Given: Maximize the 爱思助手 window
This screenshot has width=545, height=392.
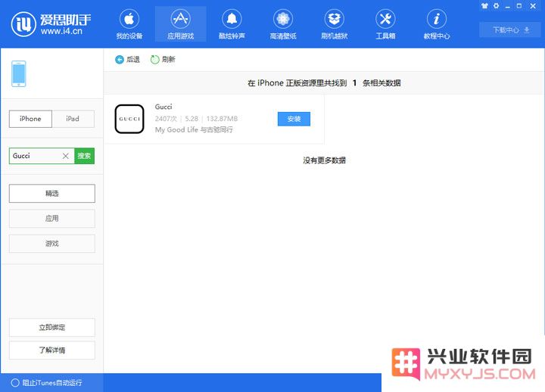Looking at the screenshot, I should coord(519,6).
